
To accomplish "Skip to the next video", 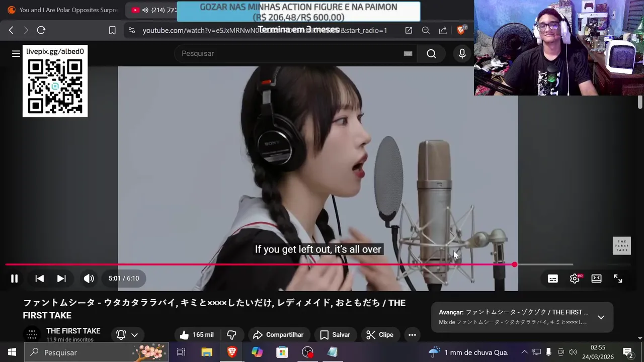I will pos(61,279).
